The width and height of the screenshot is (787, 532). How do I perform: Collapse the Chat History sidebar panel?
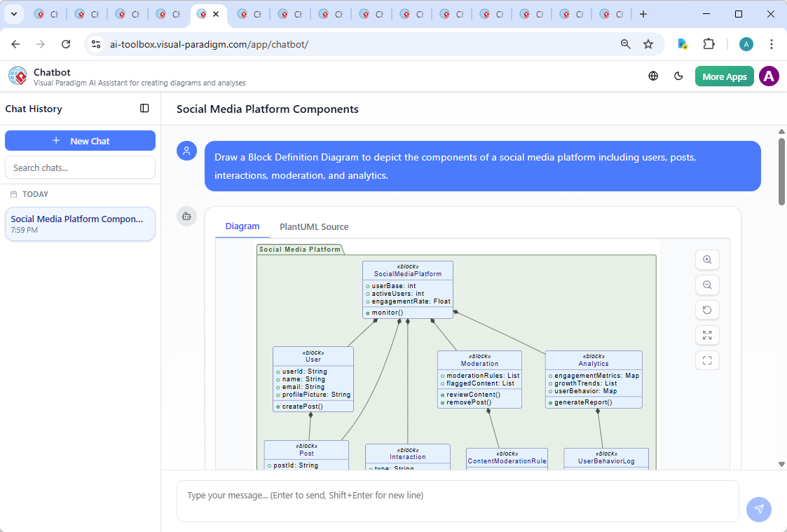[x=144, y=109]
